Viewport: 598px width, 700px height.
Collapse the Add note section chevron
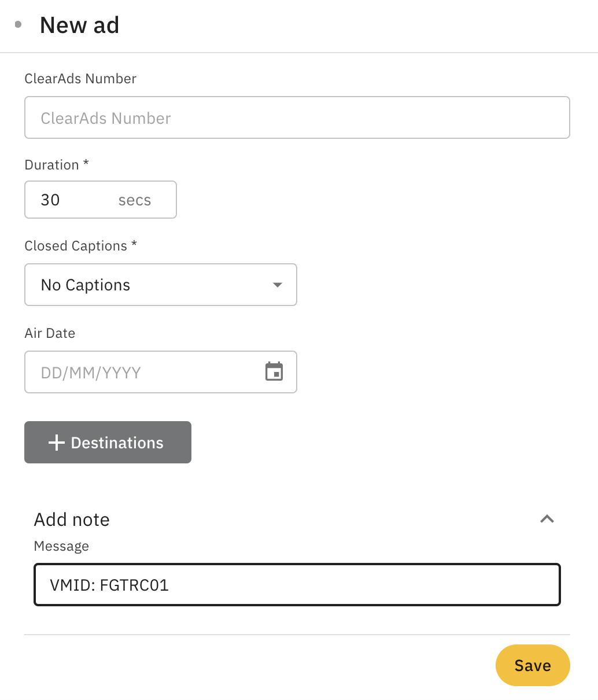tap(547, 519)
